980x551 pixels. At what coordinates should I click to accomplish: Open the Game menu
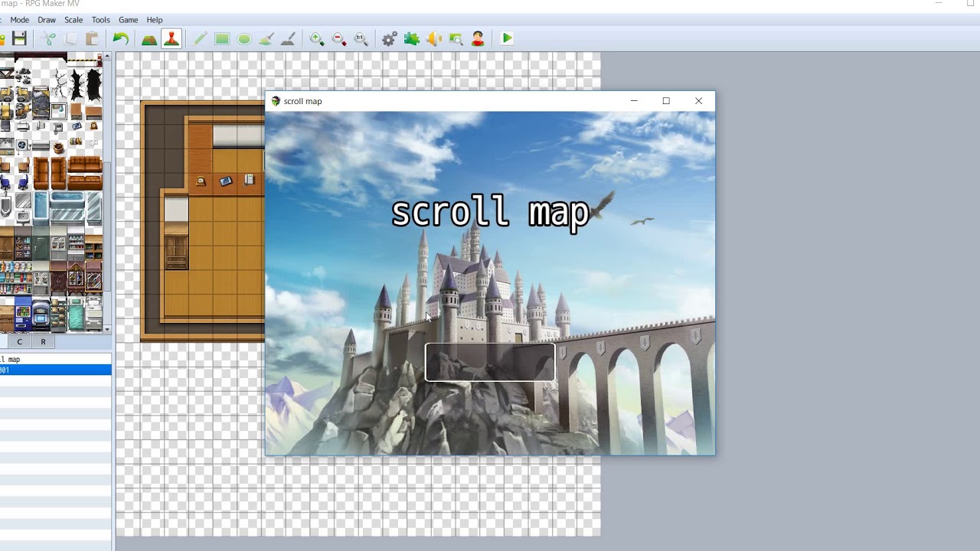coord(128,20)
